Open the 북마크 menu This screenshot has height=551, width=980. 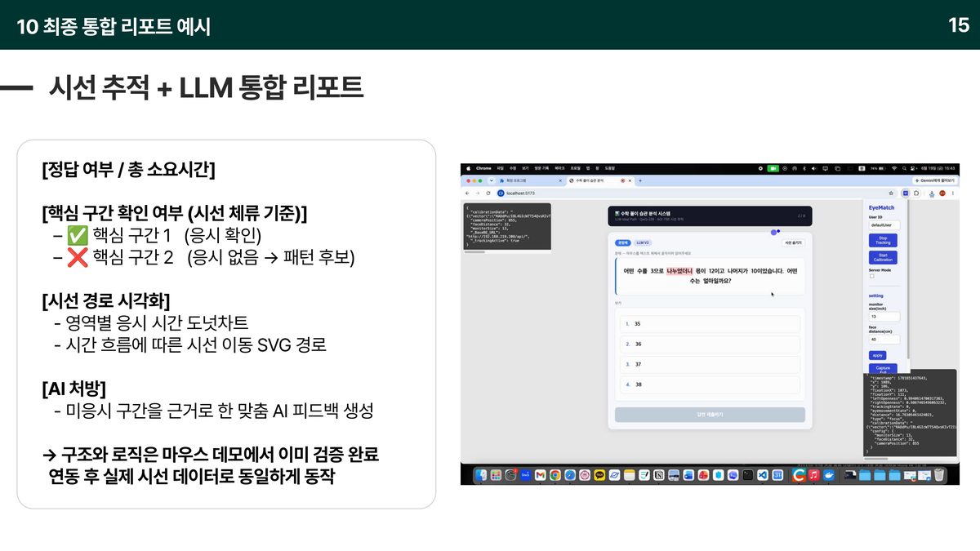(559, 168)
